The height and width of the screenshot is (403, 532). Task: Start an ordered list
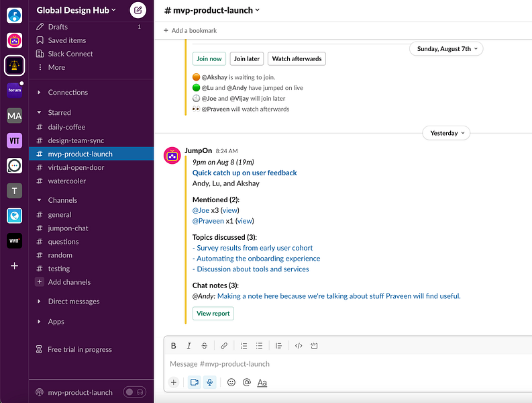pos(244,346)
